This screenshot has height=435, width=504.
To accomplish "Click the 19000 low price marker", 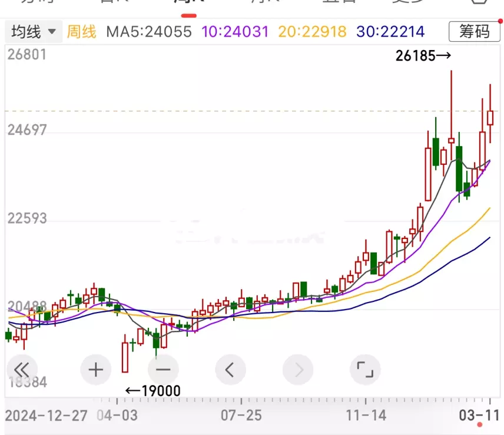I will (x=153, y=391).
